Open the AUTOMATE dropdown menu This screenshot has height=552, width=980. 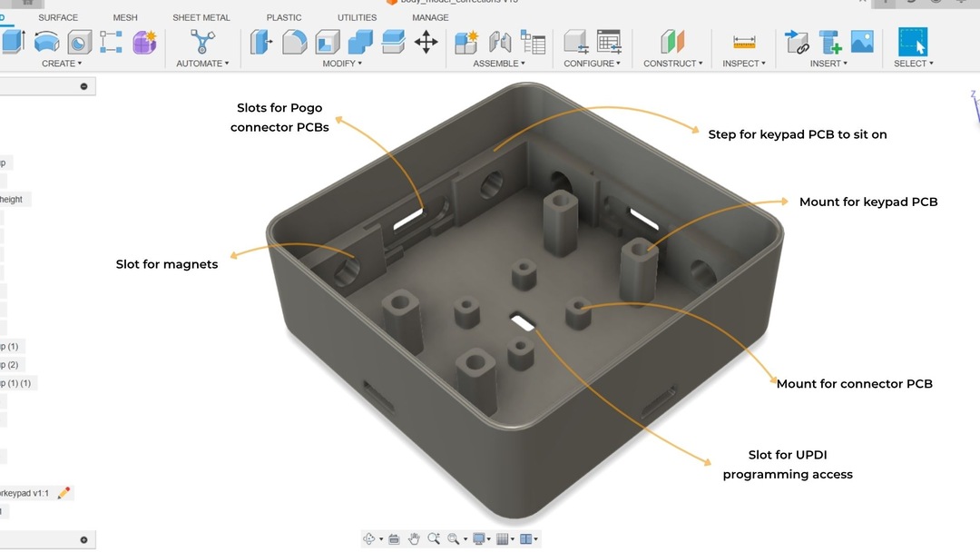[x=202, y=64]
